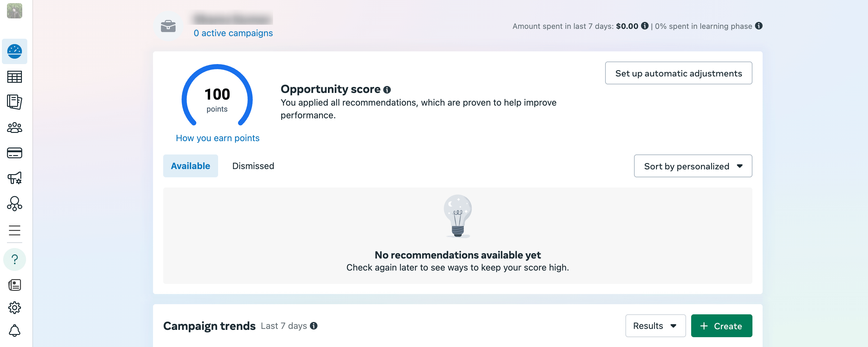Click the Set up automatic adjustments button
This screenshot has width=868, height=347.
point(678,73)
